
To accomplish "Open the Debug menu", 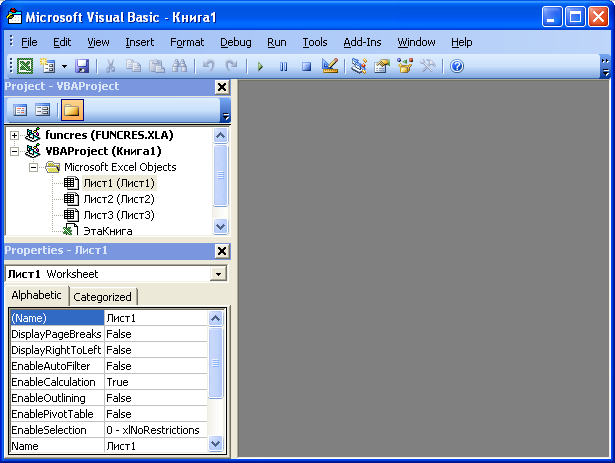I will (x=236, y=42).
